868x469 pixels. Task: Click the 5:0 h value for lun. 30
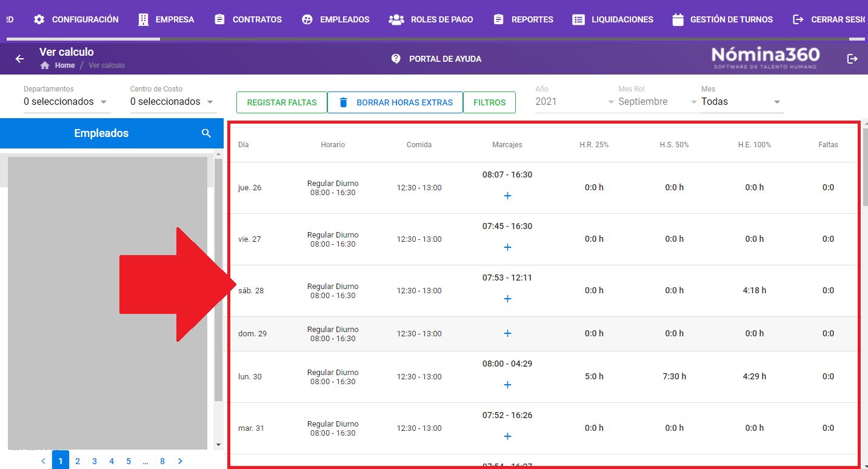point(594,376)
